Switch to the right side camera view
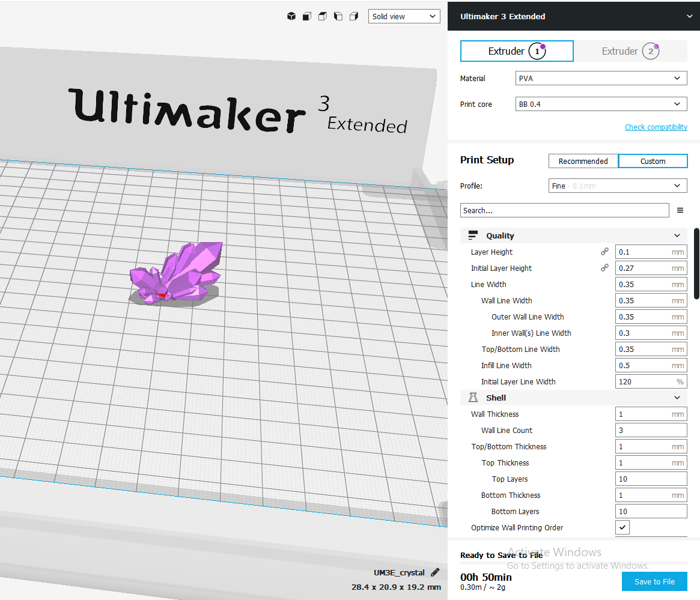Viewport: 700px width, 600px height. click(x=353, y=16)
